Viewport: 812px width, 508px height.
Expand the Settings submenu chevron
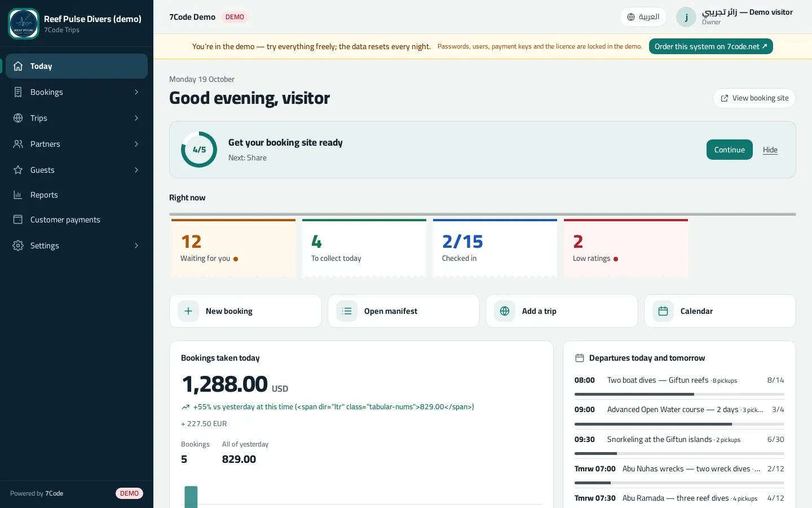coord(136,246)
